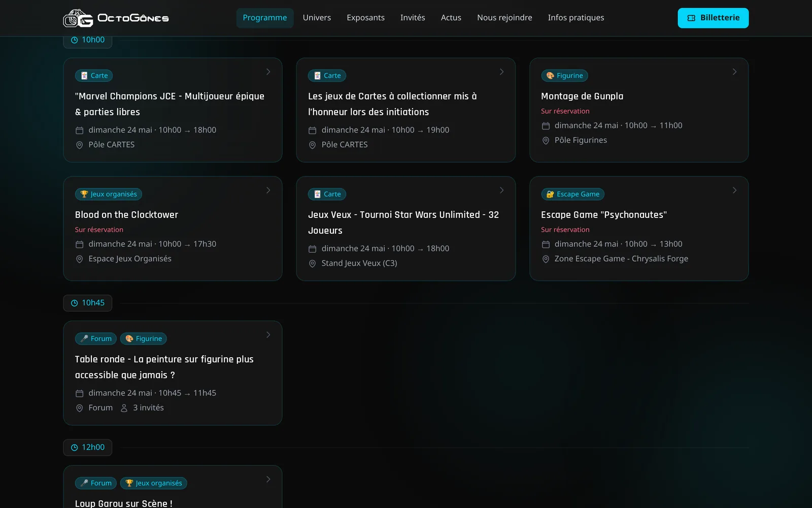Viewport: 812px width, 508px height.
Task: Expand the Blood on the Clocktower chevron
Action: pyautogui.click(x=268, y=190)
